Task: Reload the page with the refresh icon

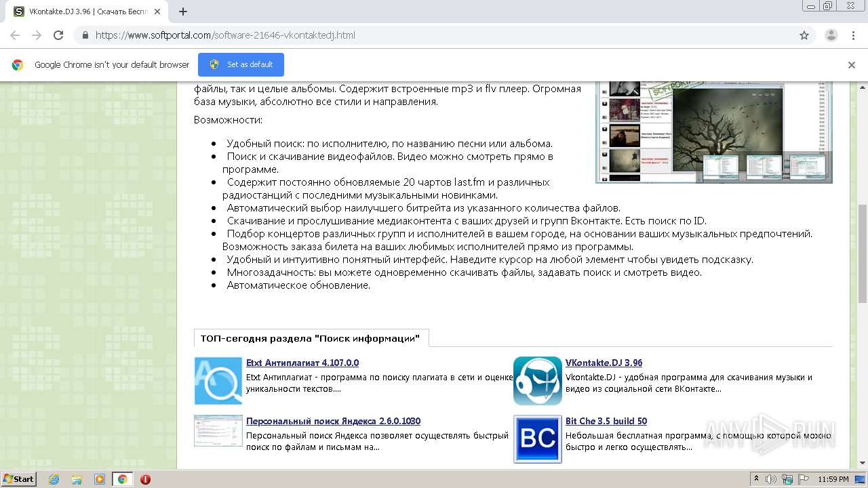Action: 58,35
